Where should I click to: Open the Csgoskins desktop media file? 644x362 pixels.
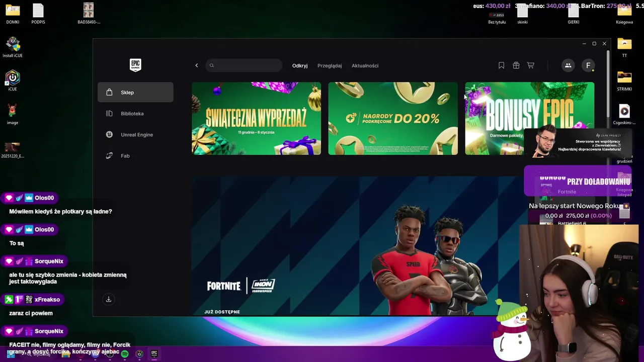pyautogui.click(x=624, y=115)
